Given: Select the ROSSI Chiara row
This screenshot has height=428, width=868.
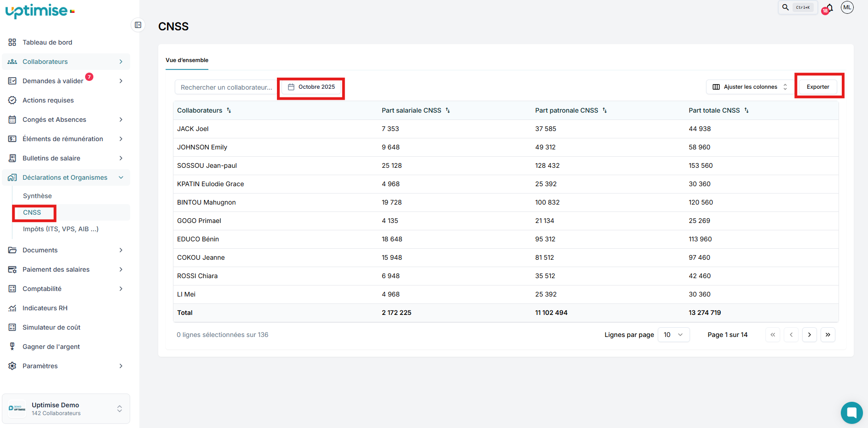Looking at the screenshot, I should coord(506,276).
